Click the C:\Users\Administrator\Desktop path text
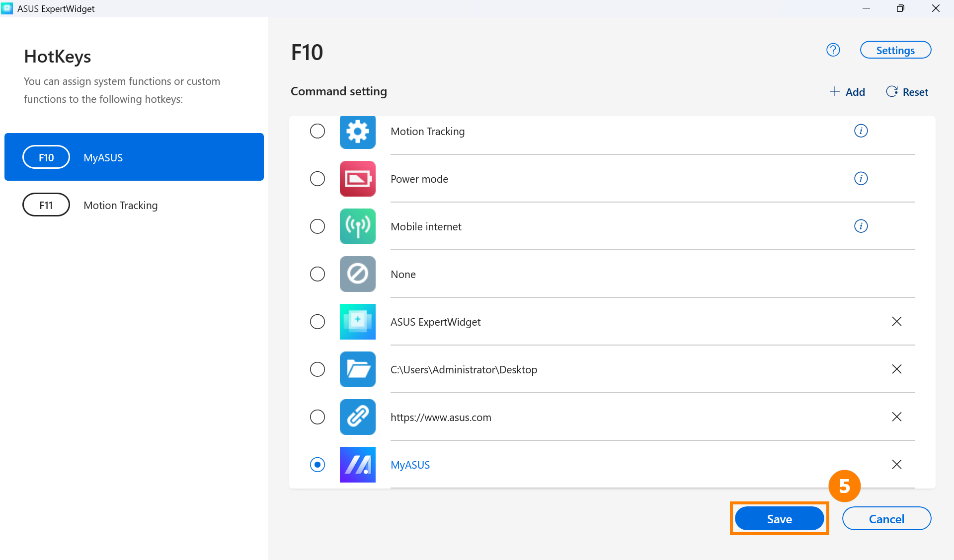This screenshot has height=560, width=954. coord(464,369)
